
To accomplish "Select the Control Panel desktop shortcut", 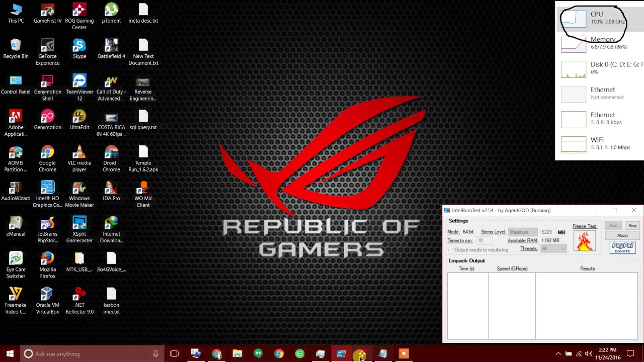I will 16,84.
